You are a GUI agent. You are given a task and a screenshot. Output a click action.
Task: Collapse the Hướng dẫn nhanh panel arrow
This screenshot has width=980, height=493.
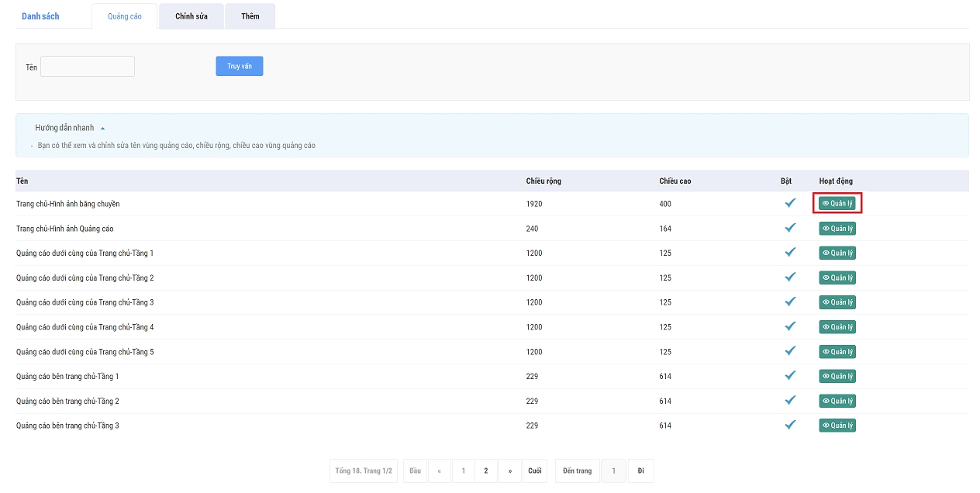point(102,128)
